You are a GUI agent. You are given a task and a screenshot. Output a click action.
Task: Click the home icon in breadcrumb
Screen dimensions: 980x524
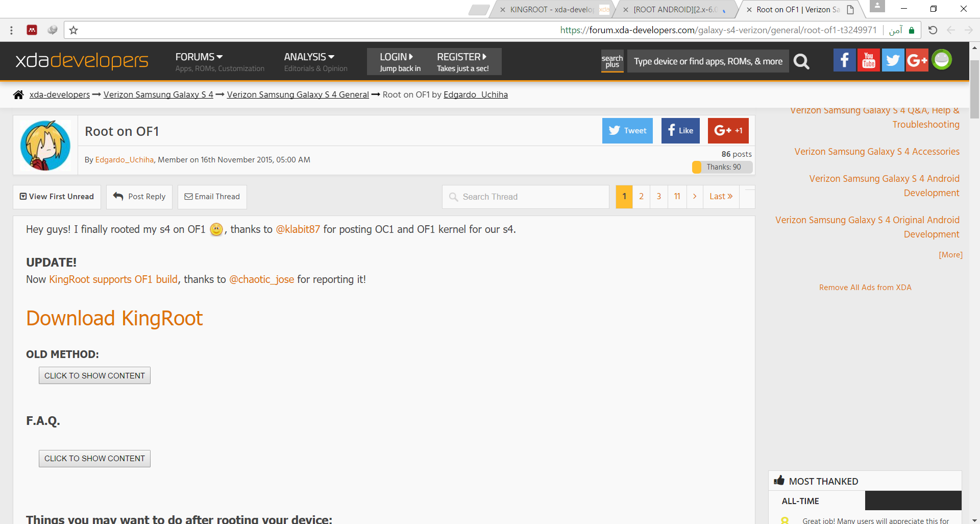point(18,94)
